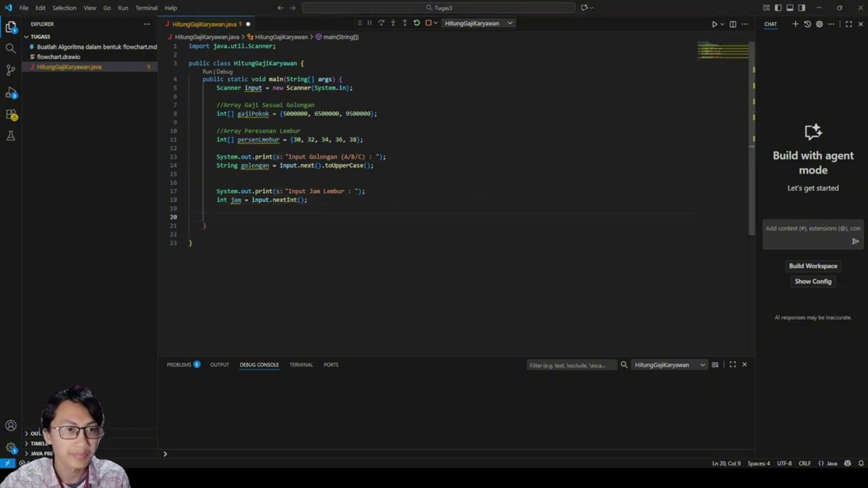The image size is (868, 488).
Task: Toggle the bottom panel layout button
Action: 790,8
